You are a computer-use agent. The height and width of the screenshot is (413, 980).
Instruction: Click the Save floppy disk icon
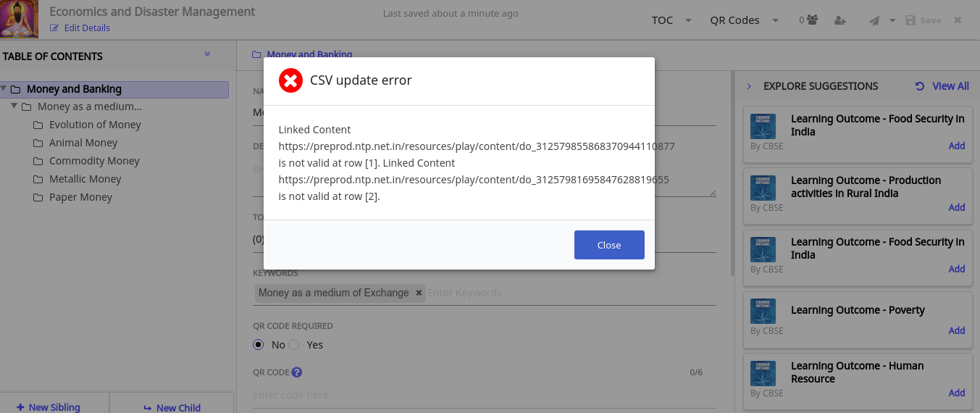pos(910,20)
